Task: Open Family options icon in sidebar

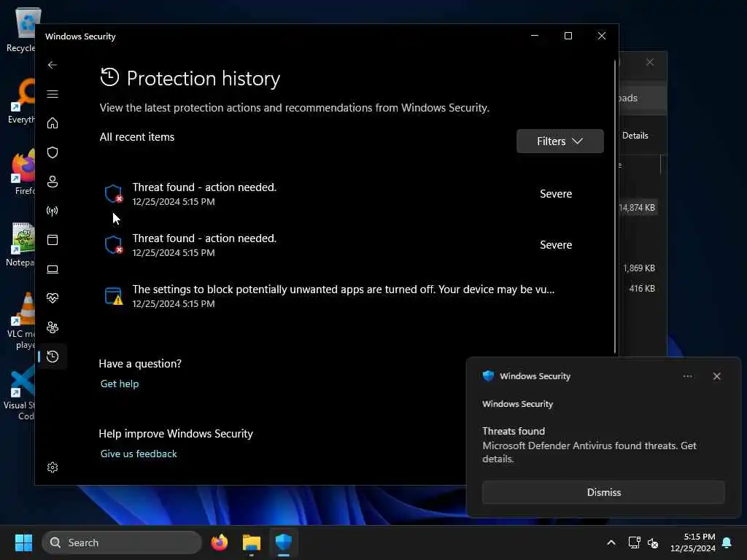Action: coord(53,327)
